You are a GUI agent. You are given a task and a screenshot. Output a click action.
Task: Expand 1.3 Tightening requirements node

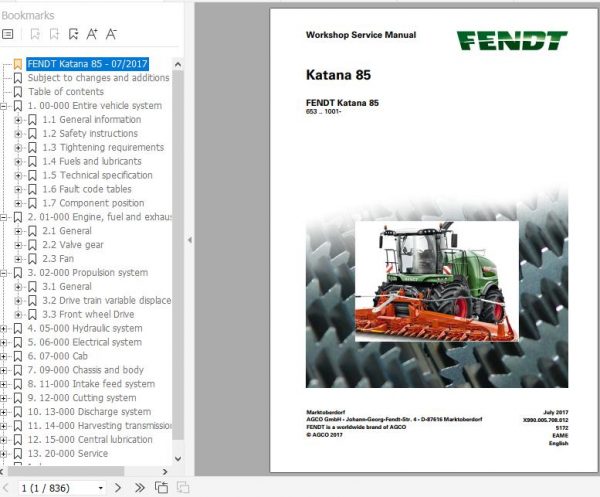pos(18,148)
